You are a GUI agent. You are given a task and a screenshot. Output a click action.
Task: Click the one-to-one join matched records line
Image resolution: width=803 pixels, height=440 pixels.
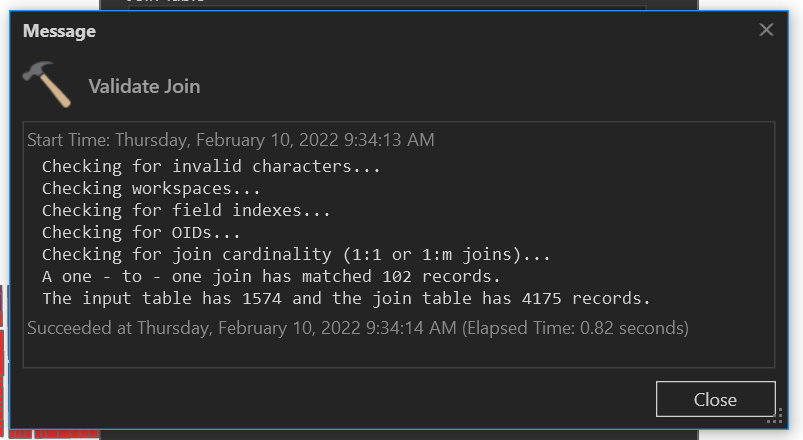click(x=270, y=276)
